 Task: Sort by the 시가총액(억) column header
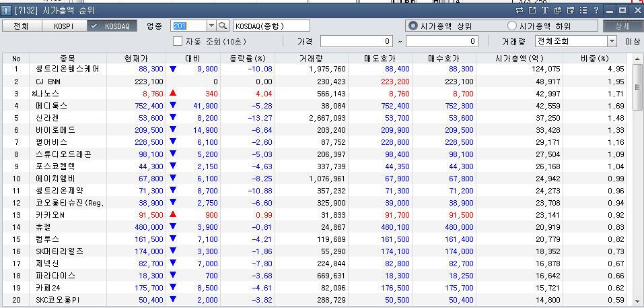[520, 58]
